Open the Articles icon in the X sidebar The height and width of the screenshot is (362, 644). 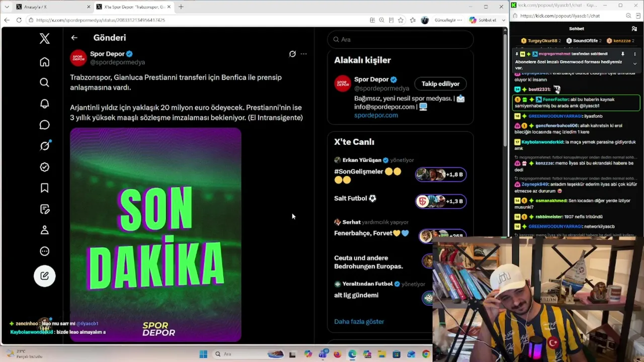coord(45,209)
